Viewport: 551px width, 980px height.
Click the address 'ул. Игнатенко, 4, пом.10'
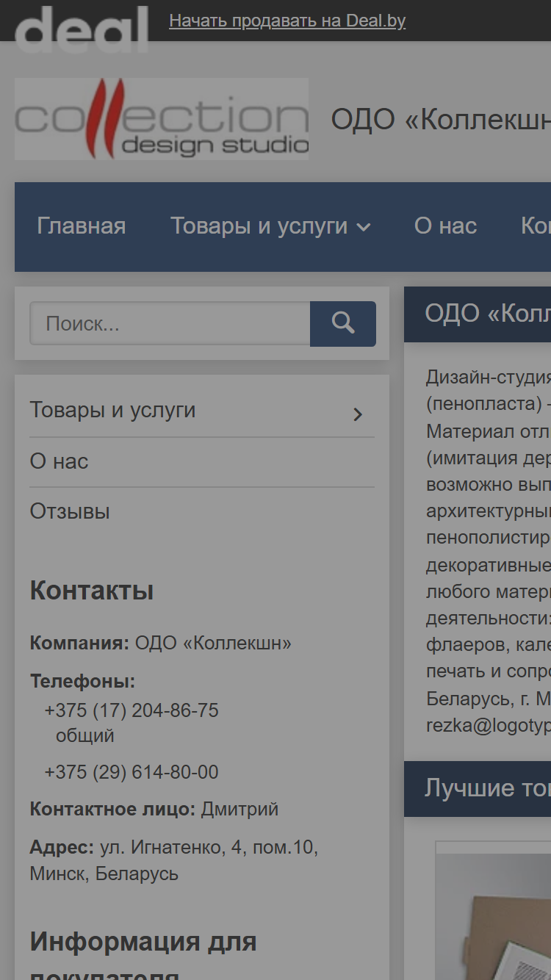coord(209,848)
